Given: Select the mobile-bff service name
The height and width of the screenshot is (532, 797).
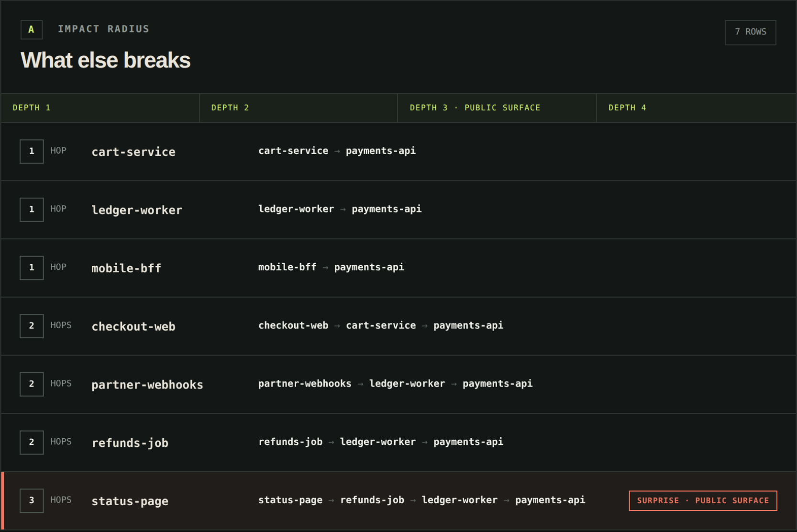Looking at the screenshot, I should pyautogui.click(x=126, y=268).
